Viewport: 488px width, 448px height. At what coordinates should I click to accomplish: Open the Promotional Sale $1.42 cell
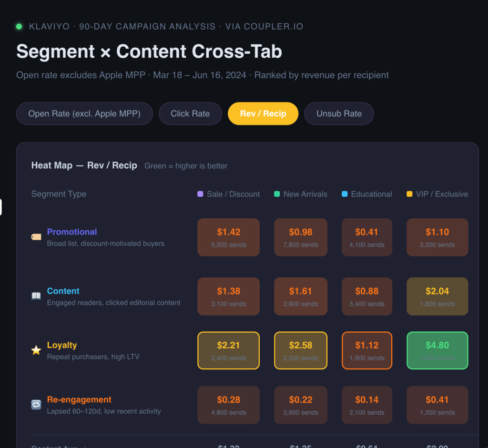(228, 237)
